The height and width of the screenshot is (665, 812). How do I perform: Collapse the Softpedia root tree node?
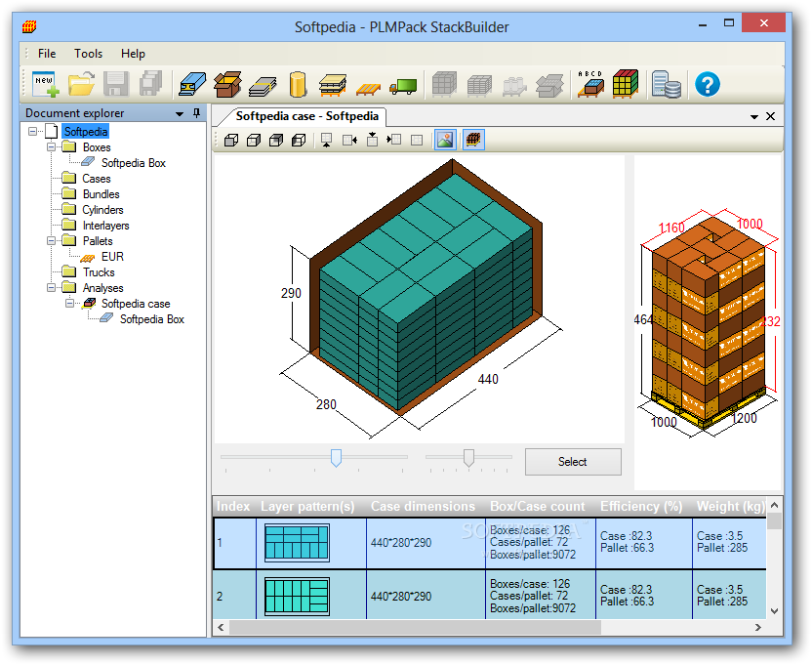(x=32, y=131)
